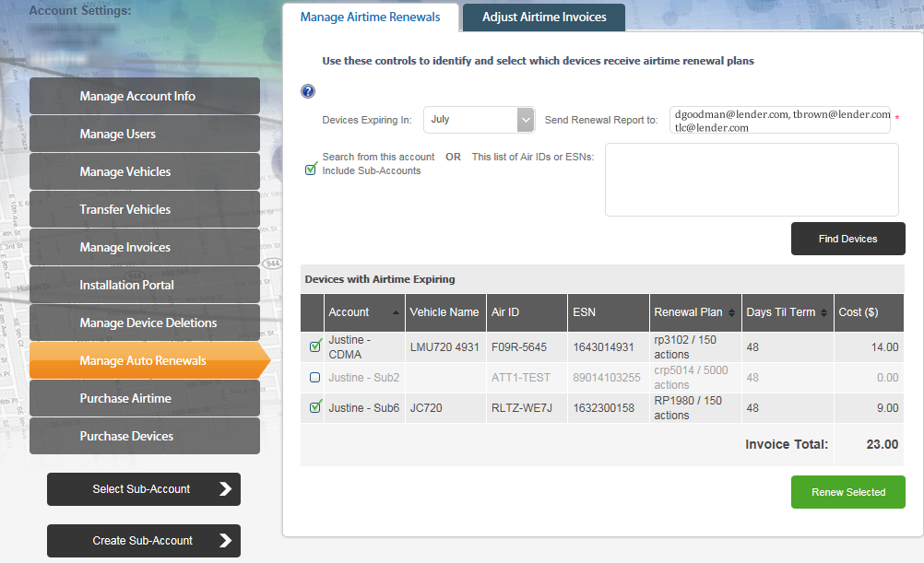924x563 pixels.
Task: Focus the Air IDs or ESNs text area
Action: point(751,180)
